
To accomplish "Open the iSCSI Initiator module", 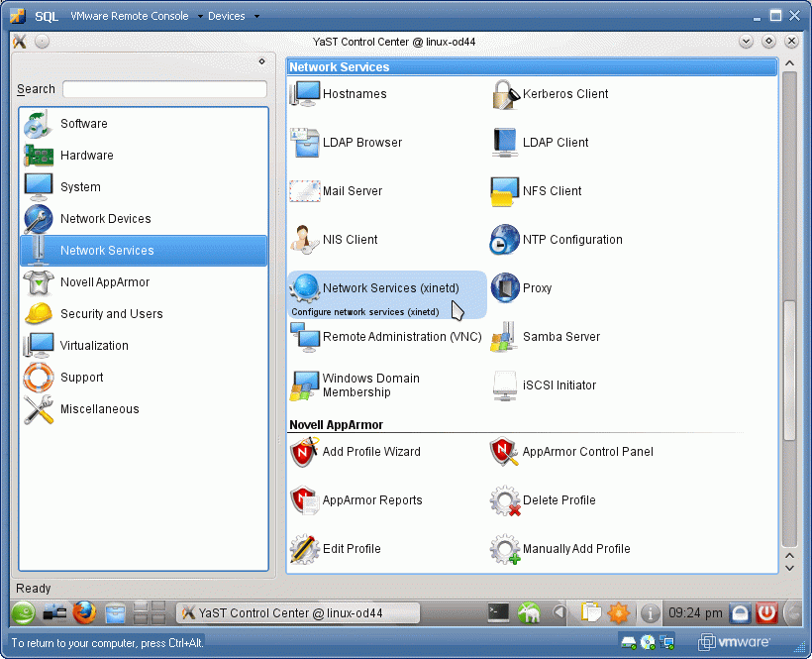I will pyautogui.click(x=544, y=385).
